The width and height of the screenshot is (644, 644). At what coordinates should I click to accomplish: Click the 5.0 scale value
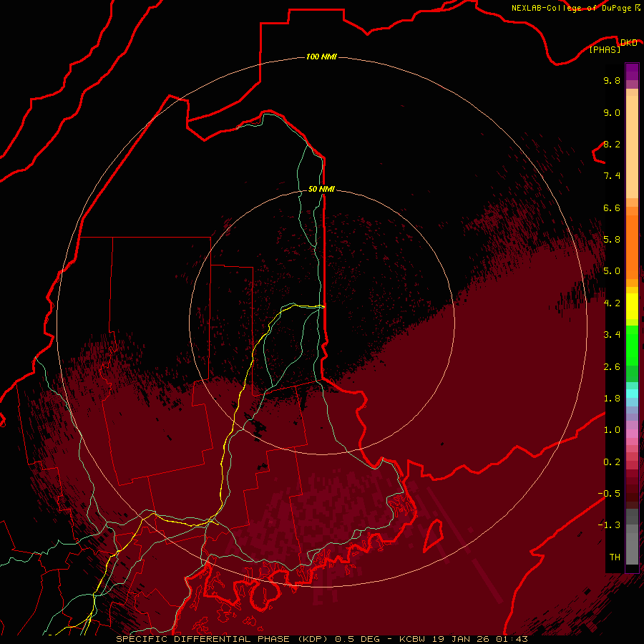point(612,271)
